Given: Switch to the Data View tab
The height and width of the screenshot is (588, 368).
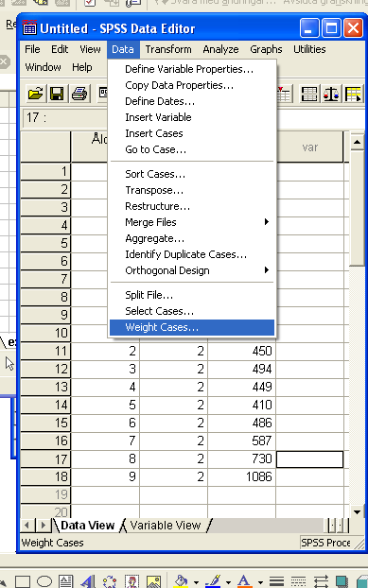Looking at the screenshot, I should click(87, 525).
